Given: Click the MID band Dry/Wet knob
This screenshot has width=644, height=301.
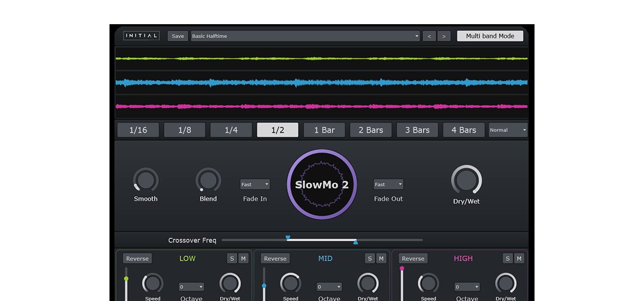Looking at the screenshot, I should [368, 283].
